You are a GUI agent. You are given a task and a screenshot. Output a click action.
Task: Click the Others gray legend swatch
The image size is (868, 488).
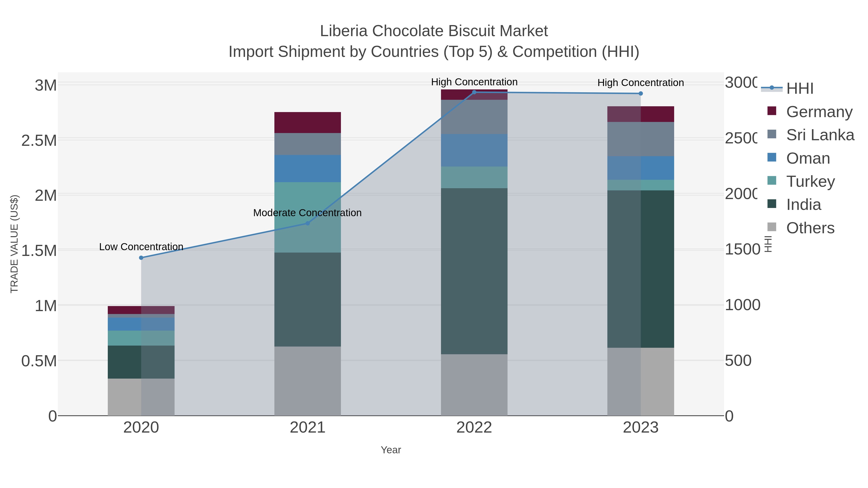(772, 227)
